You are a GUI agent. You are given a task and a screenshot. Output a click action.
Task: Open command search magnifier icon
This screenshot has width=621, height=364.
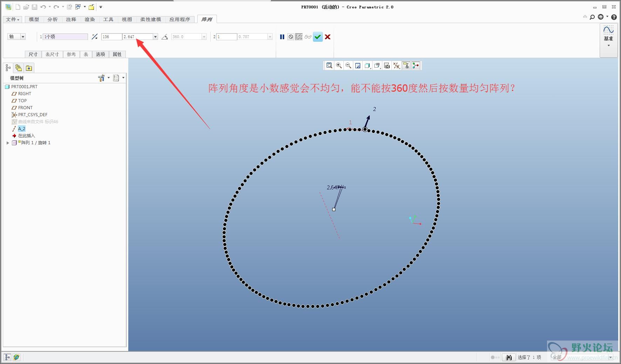592,17
